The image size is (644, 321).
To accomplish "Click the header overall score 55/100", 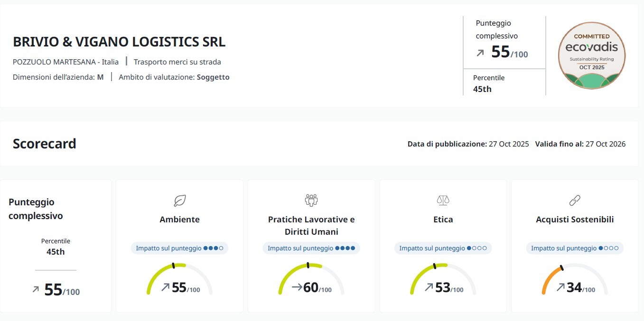I will pyautogui.click(x=509, y=52).
